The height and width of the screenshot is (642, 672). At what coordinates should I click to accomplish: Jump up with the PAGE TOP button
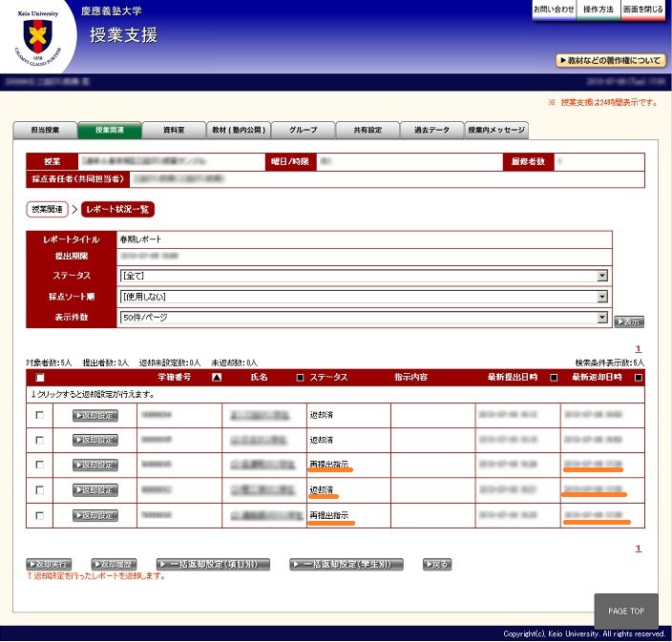pos(625,611)
